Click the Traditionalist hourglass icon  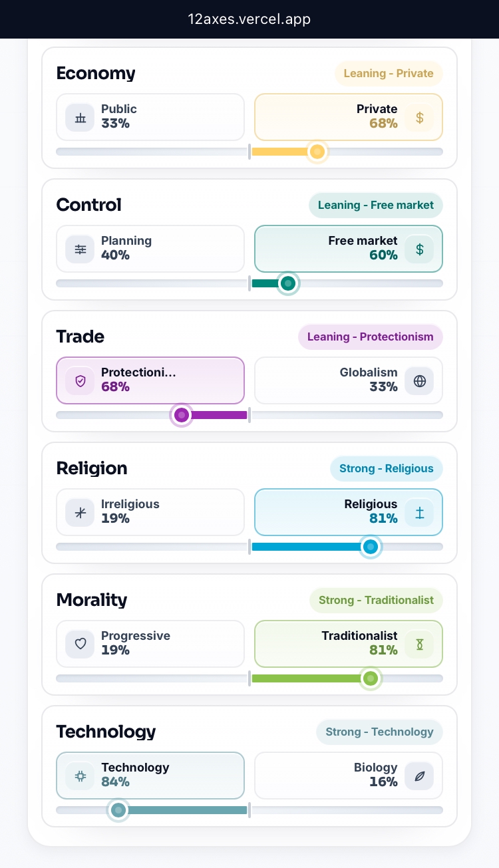(x=419, y=645)
